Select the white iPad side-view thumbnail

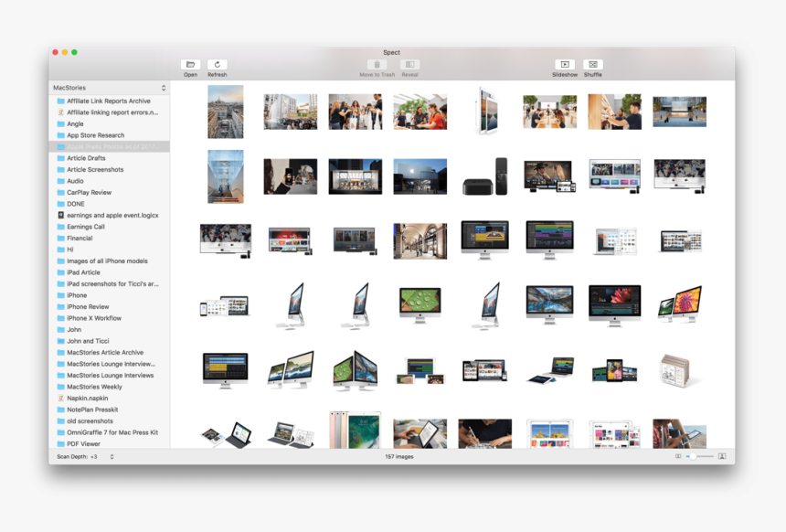click(x=484, y=112)
